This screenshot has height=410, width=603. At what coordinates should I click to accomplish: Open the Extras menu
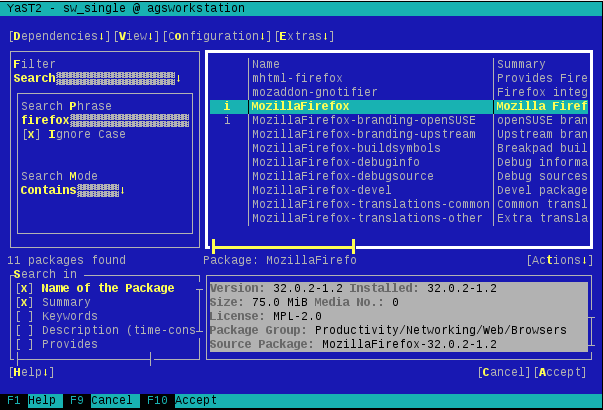(x=304, y=36)
